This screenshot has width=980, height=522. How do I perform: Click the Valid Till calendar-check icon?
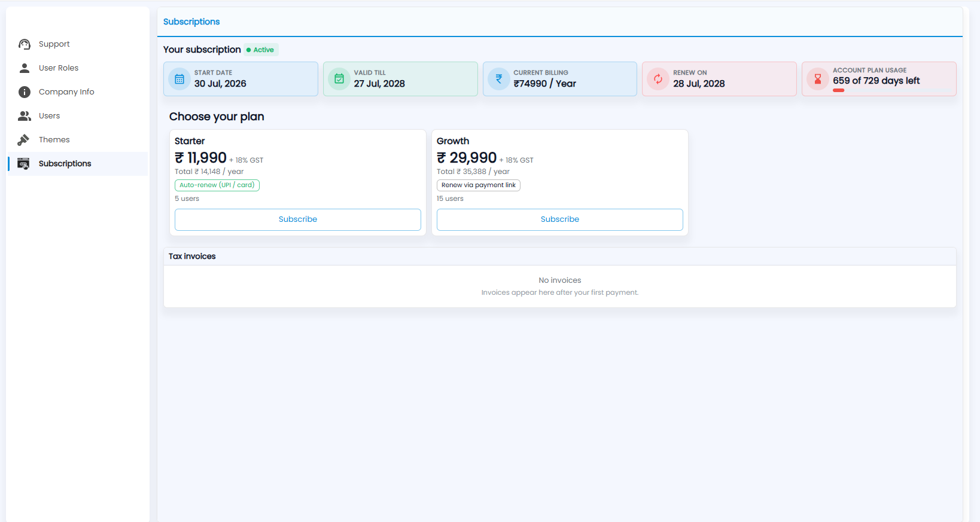point(339,79)
